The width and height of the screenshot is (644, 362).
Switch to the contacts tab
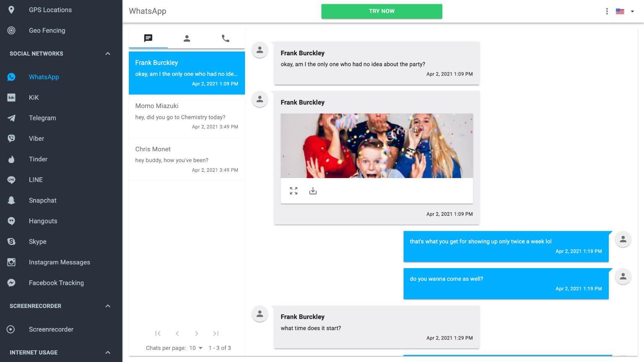[187, 38]
